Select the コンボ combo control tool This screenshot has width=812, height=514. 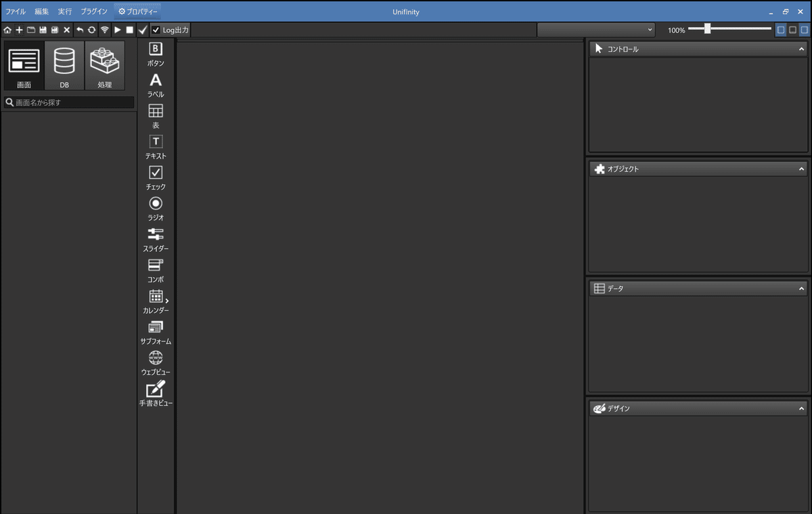[x=156, y=270]
